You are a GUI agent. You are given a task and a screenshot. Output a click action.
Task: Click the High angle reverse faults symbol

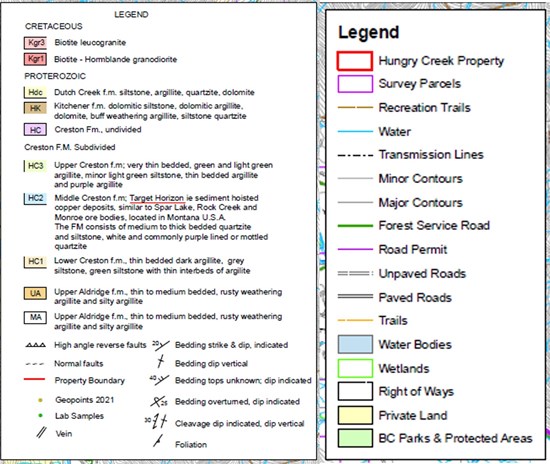coord(35,345)
